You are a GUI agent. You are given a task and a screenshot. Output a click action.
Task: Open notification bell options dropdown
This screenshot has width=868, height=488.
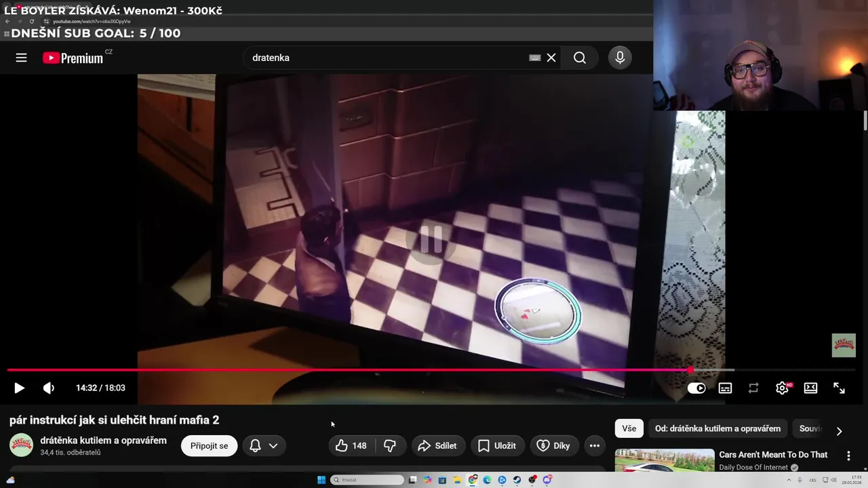click(x=264, y=445)
